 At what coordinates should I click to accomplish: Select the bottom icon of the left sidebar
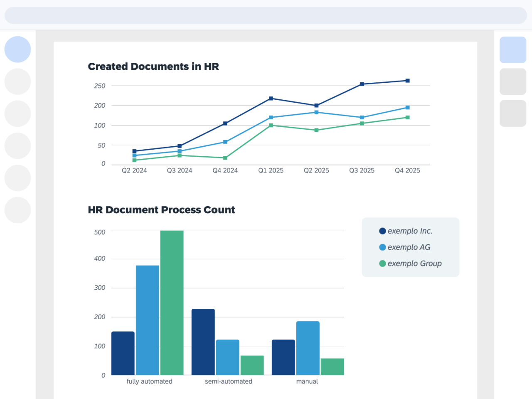[17, 210]
